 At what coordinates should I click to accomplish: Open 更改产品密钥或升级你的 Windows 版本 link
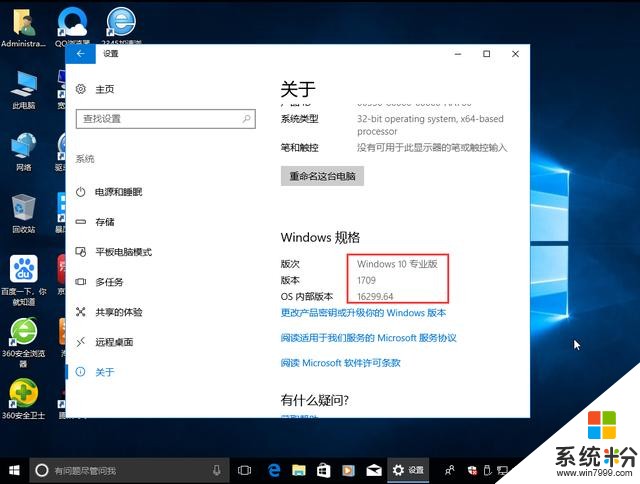363,313
